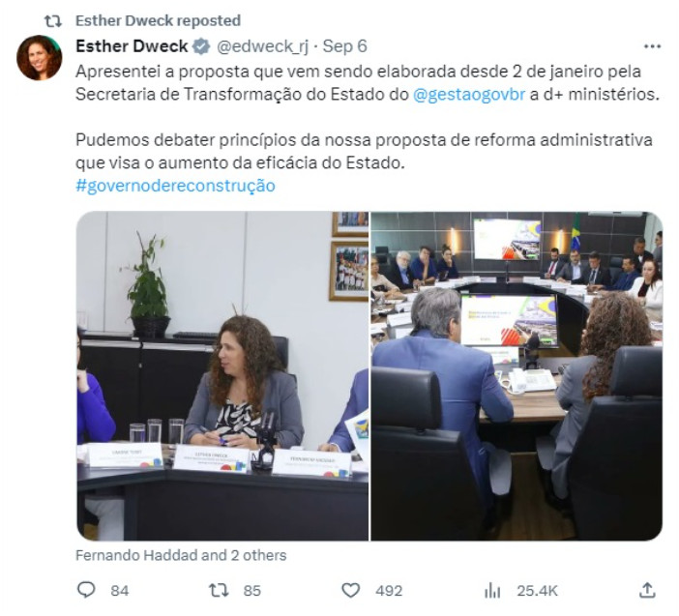Click the blue verified badge beside Esther Dweck
This screenshot has width=679, height=616.
pyautogui.click(x=201, y=46)
